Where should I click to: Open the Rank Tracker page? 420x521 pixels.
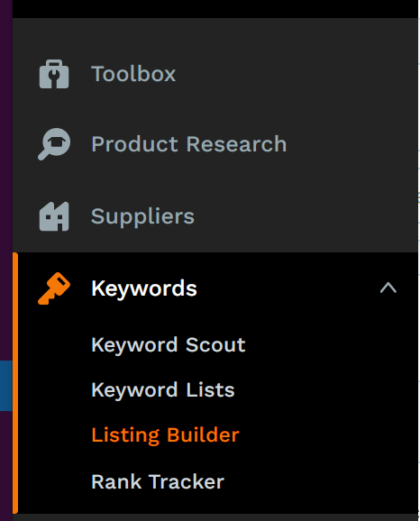pos(158,481)
